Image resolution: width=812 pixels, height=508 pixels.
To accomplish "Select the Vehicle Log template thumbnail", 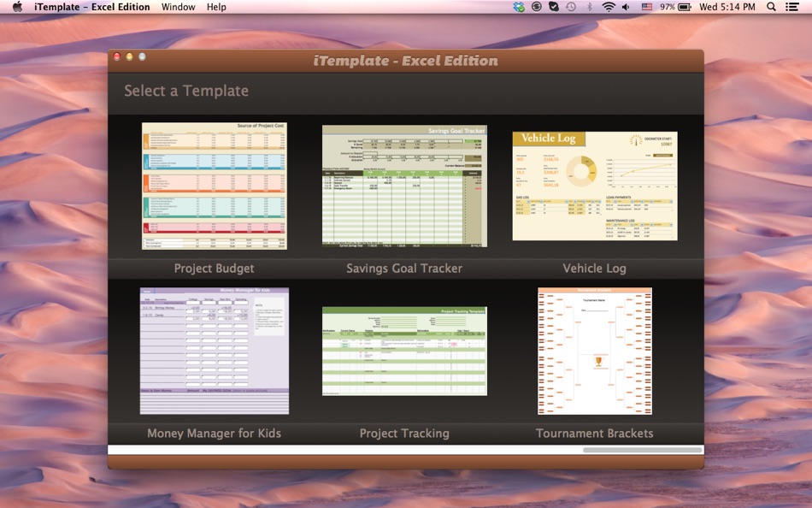I will pos(595,186).
